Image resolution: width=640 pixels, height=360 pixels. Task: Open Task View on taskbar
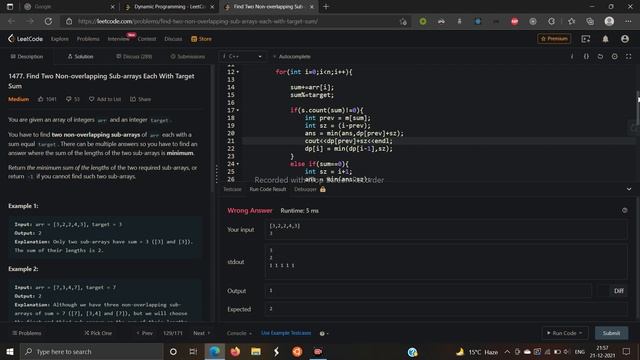(193, 351)
